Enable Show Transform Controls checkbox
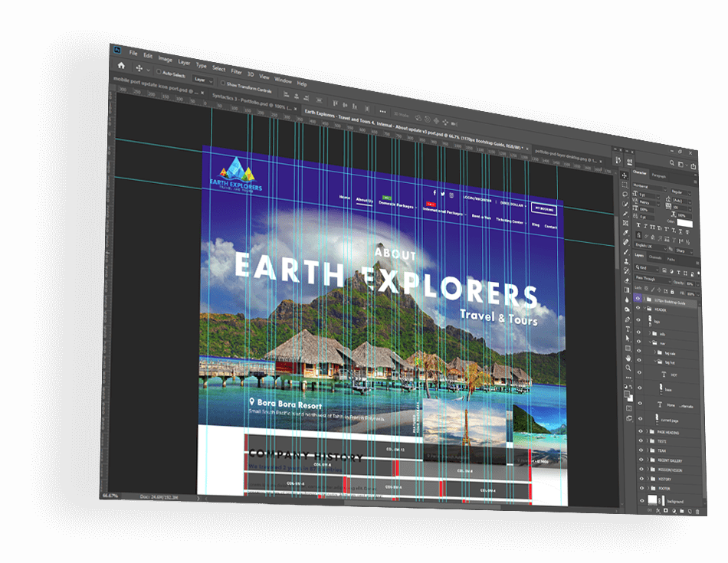 pyautogui.click(x=223, y=83)
